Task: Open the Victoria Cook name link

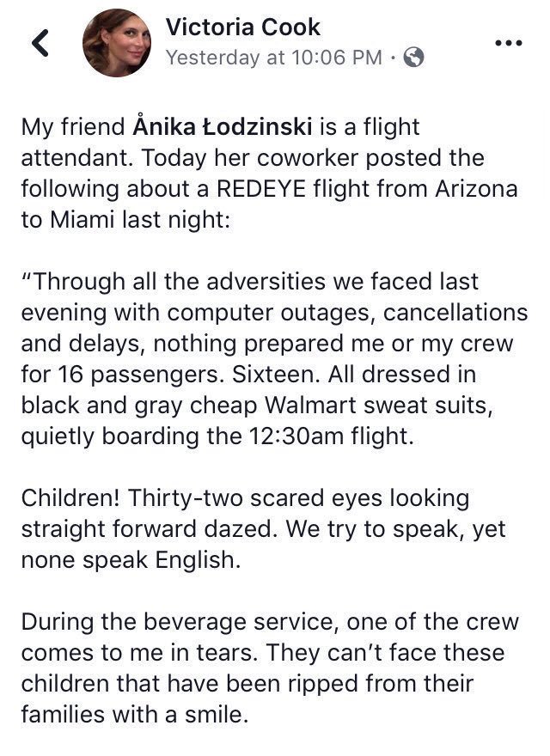Action: click(242, 27)
